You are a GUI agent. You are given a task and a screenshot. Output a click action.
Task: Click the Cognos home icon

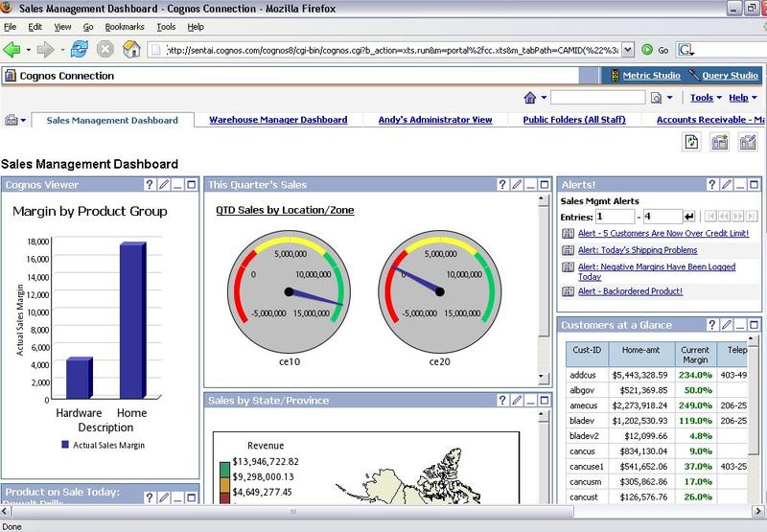pyautogui.click(x=530, y=98)
